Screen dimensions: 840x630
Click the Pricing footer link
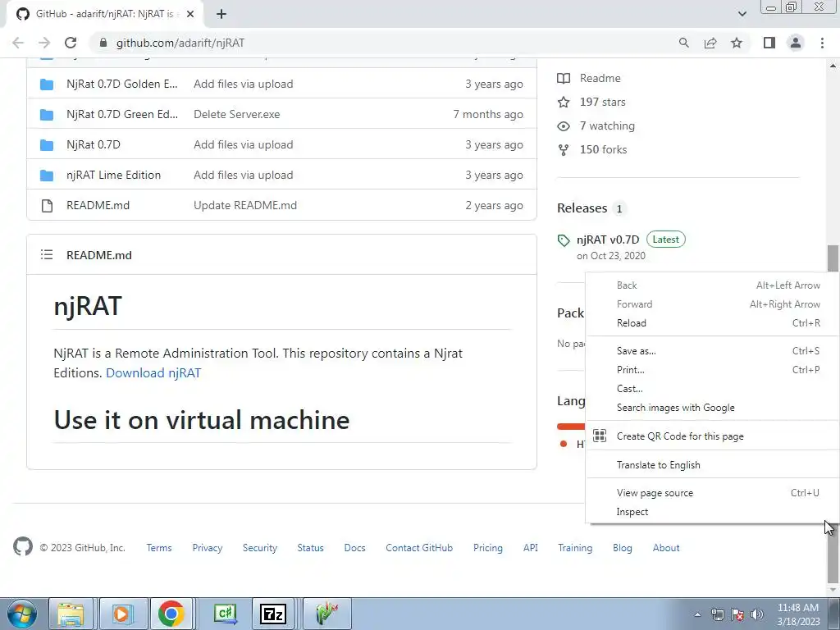pos(488,548)
